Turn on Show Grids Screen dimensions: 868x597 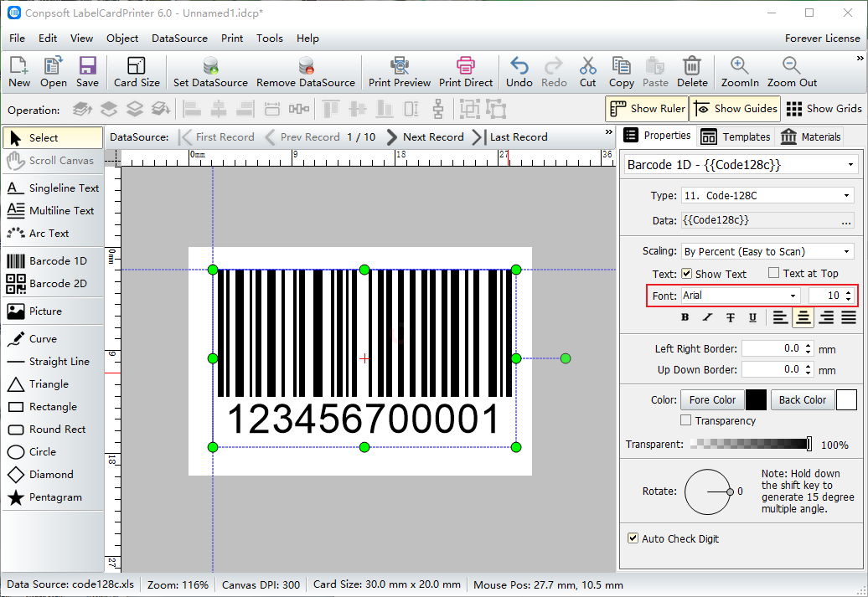824,109
